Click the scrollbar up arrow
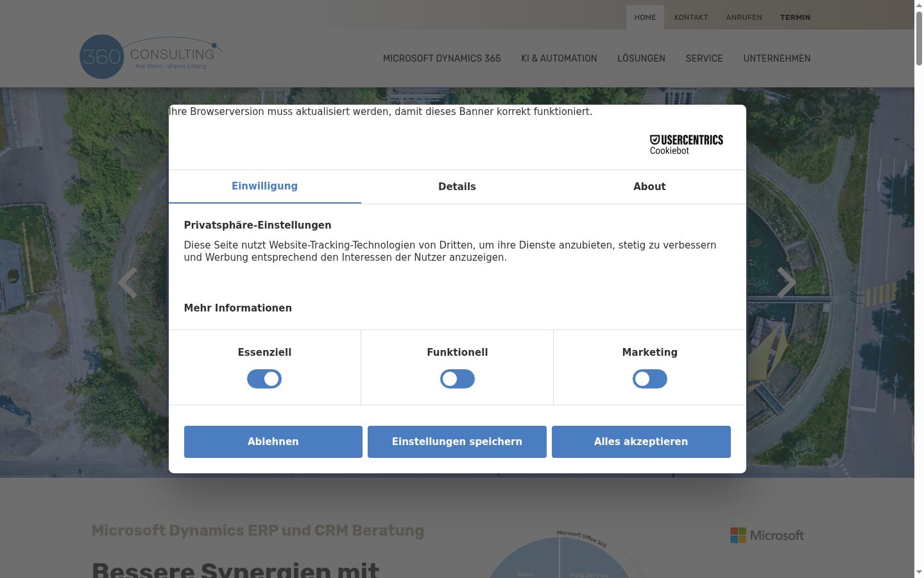The height and width of the screenshot is (578, 924). (919, 5)
